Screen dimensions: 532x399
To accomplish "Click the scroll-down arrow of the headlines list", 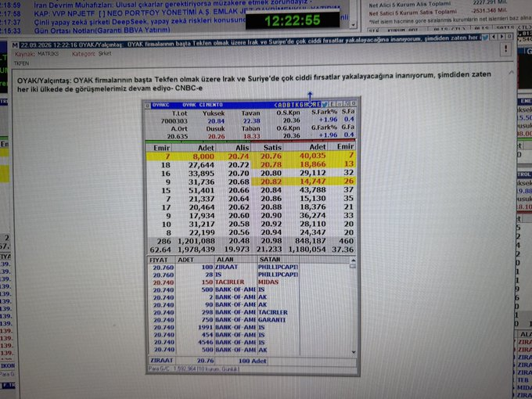I will pos(353,25).
